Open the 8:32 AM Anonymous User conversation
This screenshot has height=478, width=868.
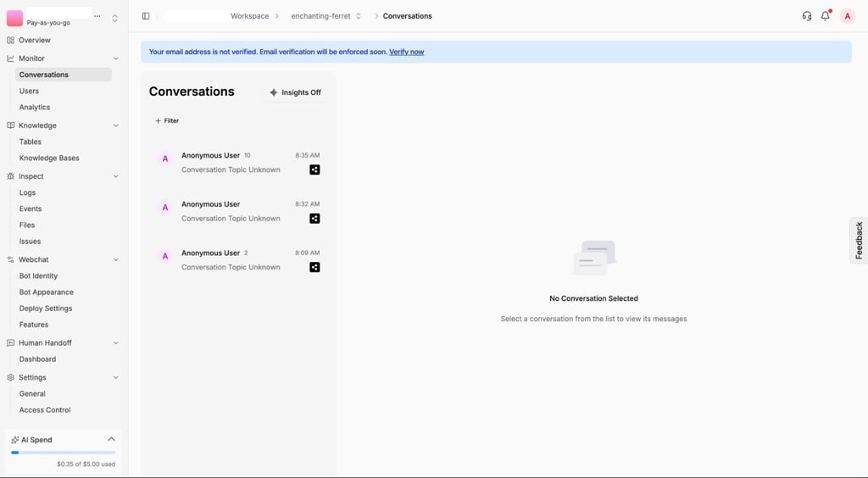[238, 211]
